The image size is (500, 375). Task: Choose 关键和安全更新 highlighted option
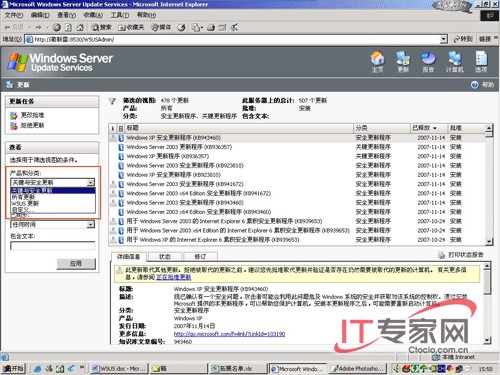click(x=53, y=191)
